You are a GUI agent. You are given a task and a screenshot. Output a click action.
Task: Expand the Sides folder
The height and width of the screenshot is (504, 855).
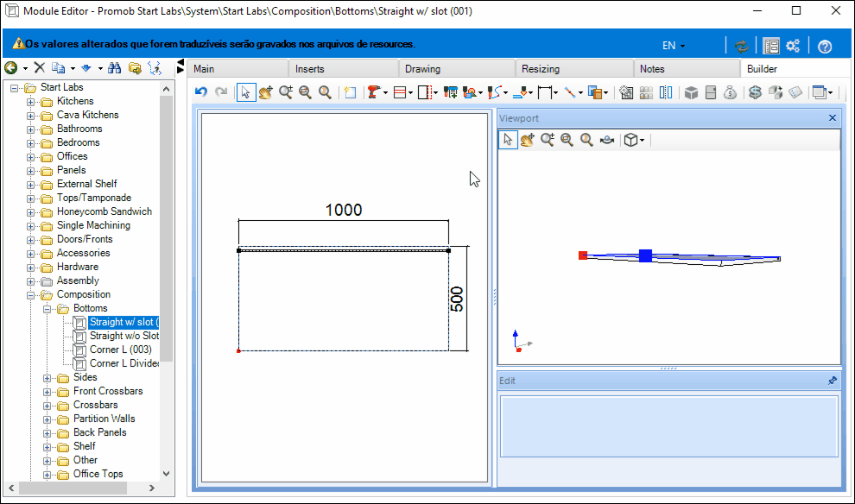coord(47,378)
